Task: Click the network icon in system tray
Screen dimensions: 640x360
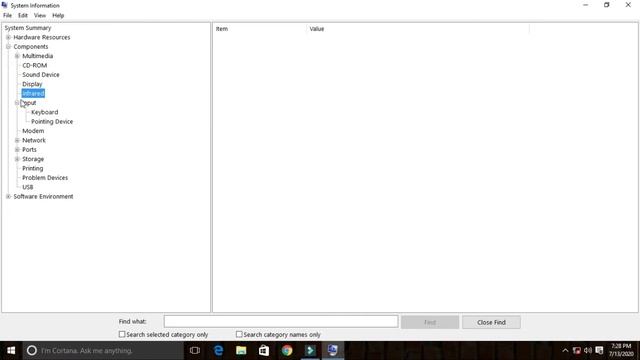Action: (577, 350)
